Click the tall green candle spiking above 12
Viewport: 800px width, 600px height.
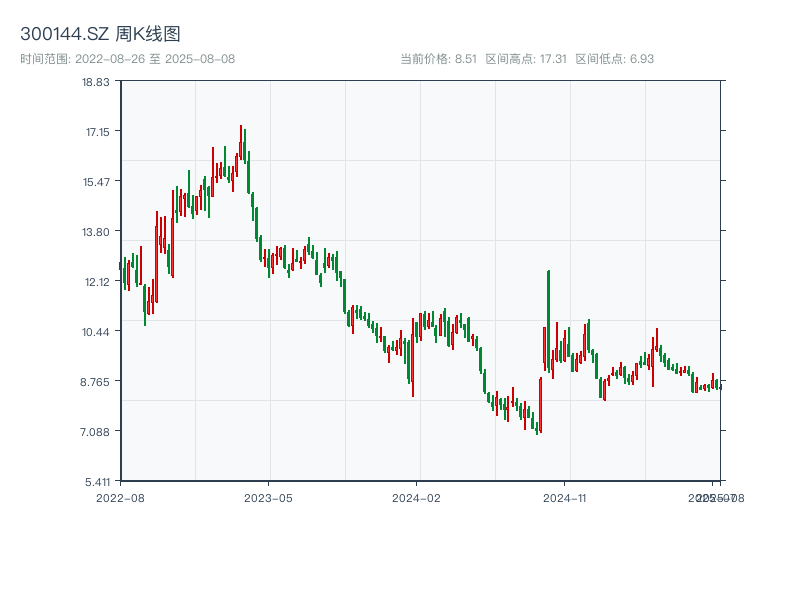coord(548,320)
